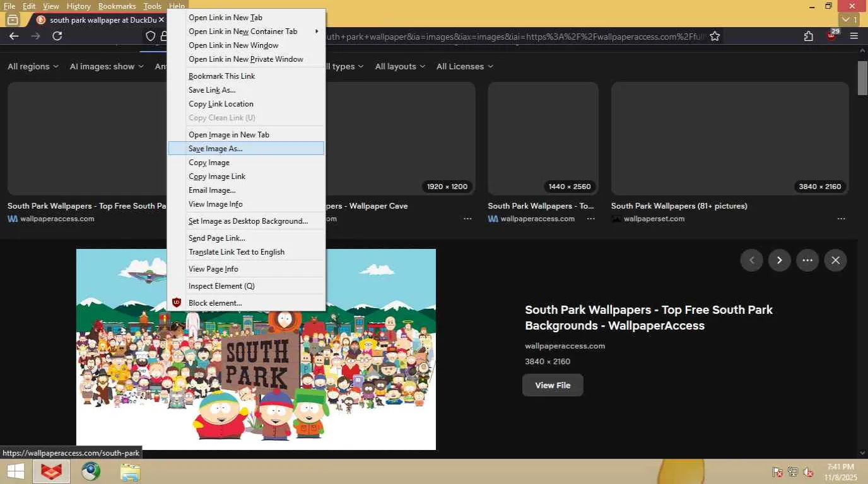This screenshot has width=868, height=484.
Task: Click the red fox browser taskbar icon
Action: click(x=52, y=471)
